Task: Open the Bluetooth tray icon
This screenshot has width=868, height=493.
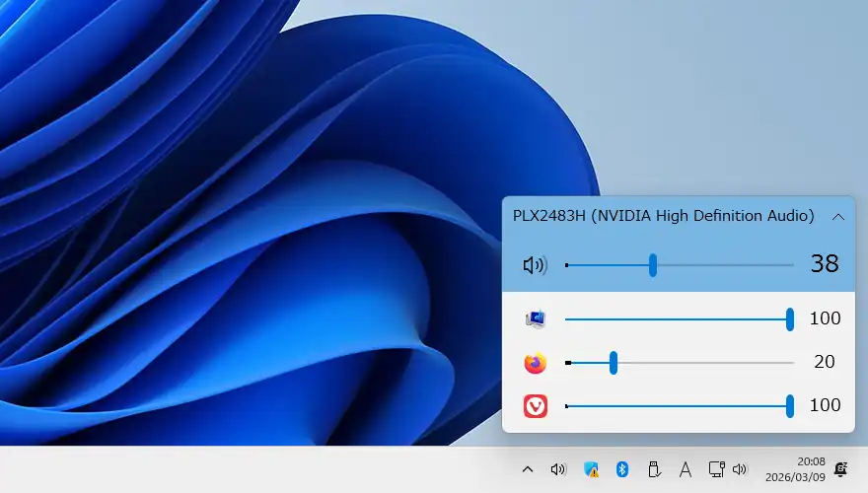Action: [x=622, y=469]
